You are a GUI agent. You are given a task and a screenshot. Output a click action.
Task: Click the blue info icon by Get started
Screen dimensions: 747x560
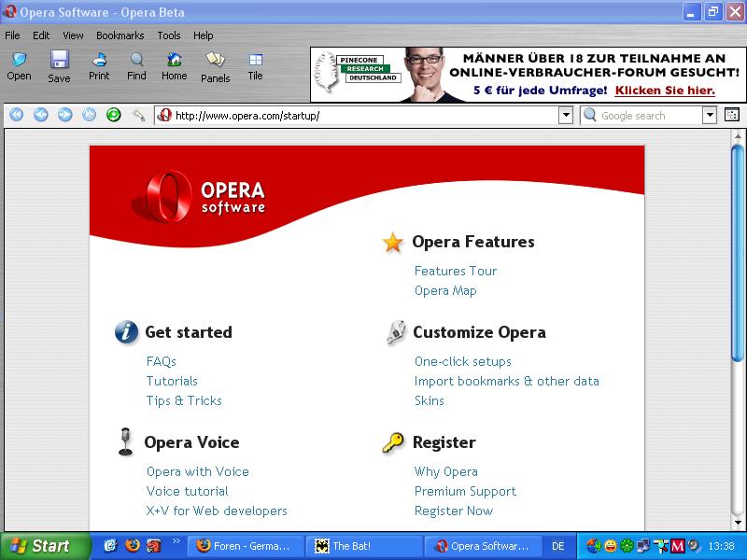pyautogui.click(x=126, y=332)
